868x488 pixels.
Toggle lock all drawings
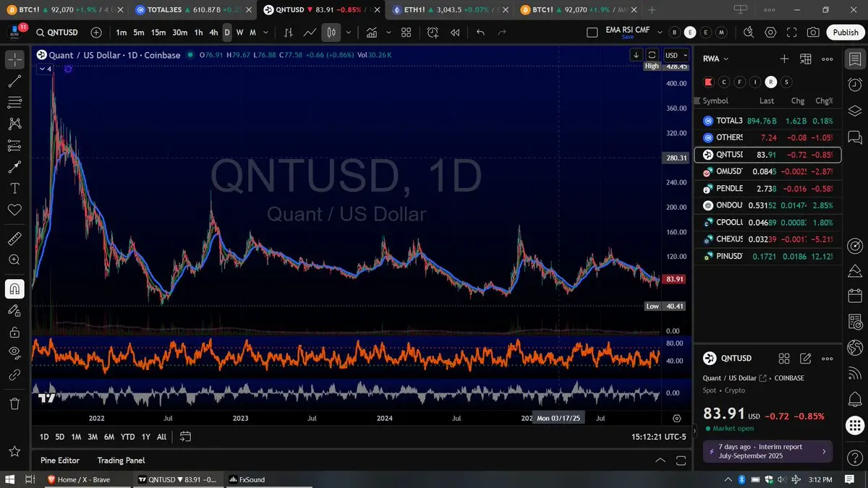pos(14,332)
